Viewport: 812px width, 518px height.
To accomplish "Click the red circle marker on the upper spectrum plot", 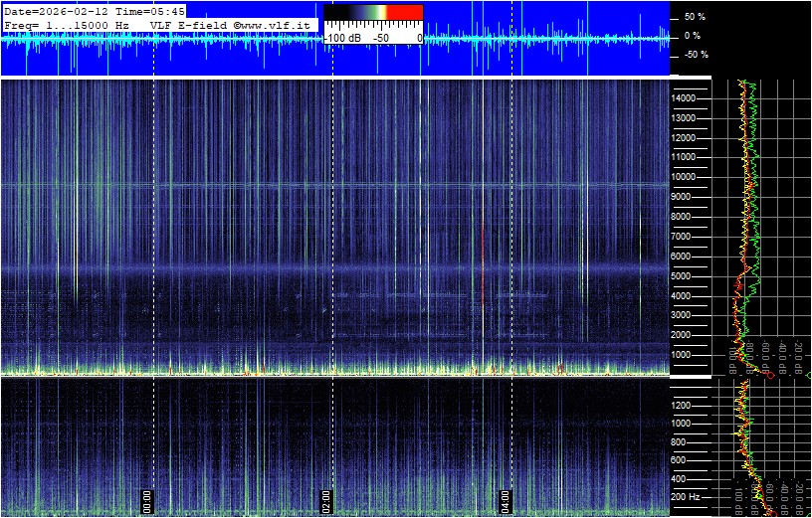I will 770,375.
